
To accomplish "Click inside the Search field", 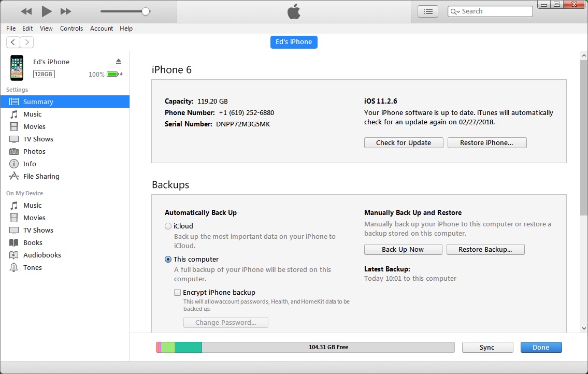I will coord(492,10).
